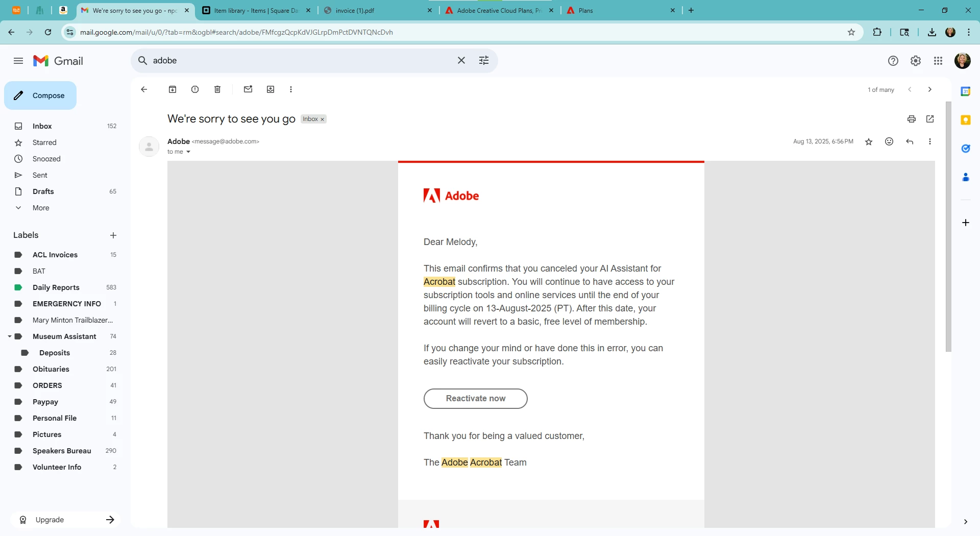Clear the adobe search query

(461, 60)
